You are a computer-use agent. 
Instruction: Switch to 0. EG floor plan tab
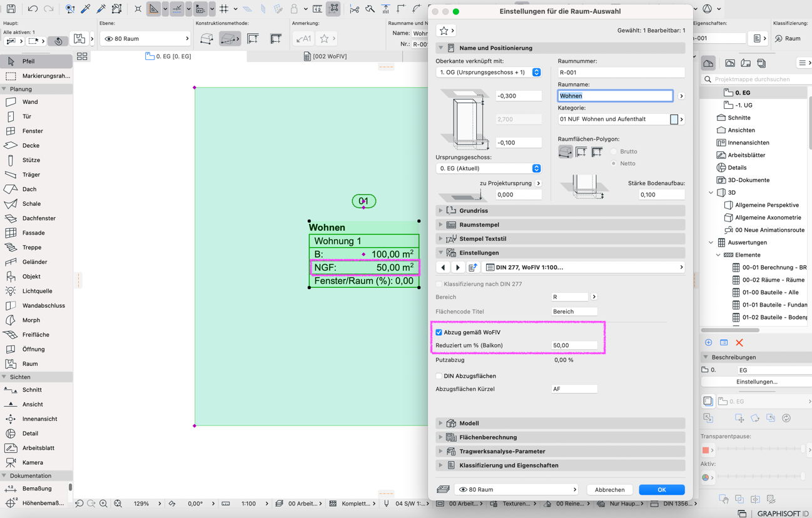pyautogui.click(x=168, y=56)
